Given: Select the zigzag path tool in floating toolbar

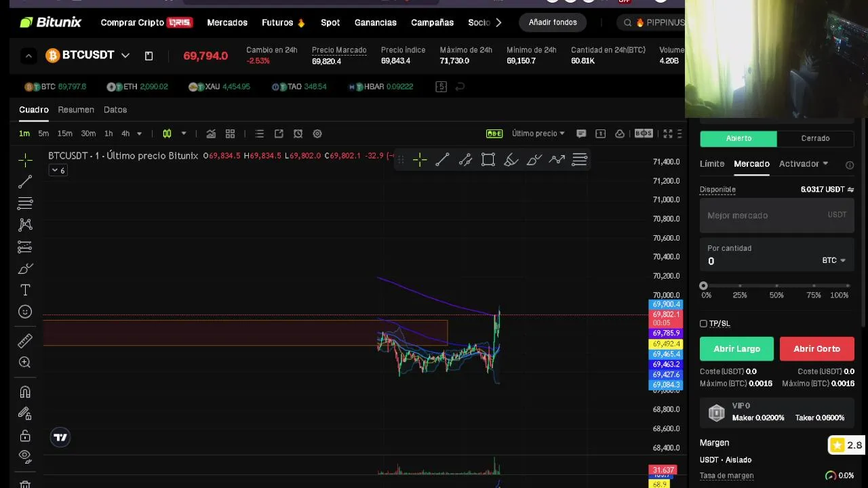Looking at the screenshot, I should pyautogui.click(x=557, y=160).
